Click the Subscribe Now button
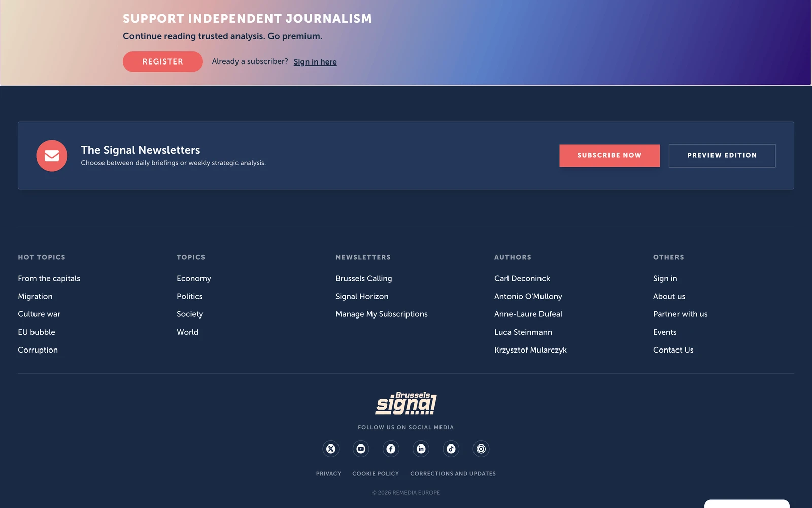This screenshot has height=508, width=812. click(x=610, y=155)
